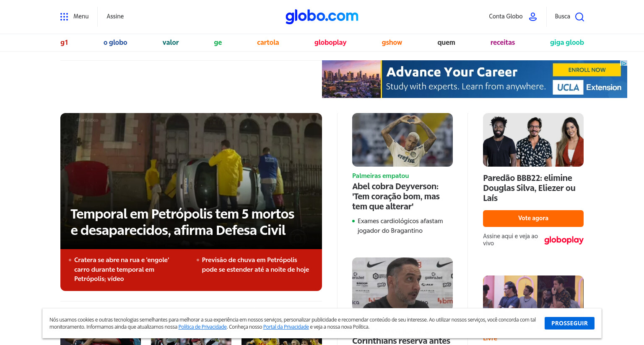Click the BBB22 three contestants photo
The image size is (644, 345).
pyautogui.click(x=533, y=140)
